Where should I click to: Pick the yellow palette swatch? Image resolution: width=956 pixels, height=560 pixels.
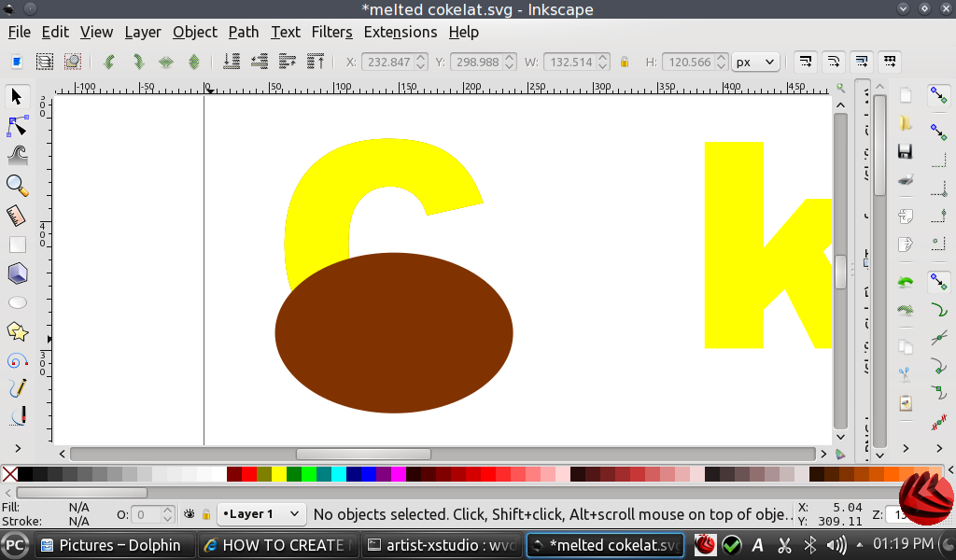click(278, 474)
